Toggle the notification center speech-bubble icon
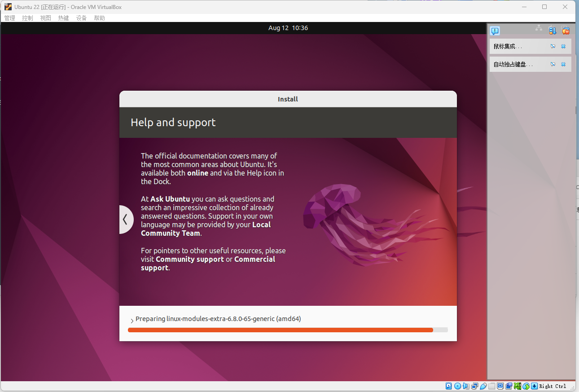 click(495, 31)
